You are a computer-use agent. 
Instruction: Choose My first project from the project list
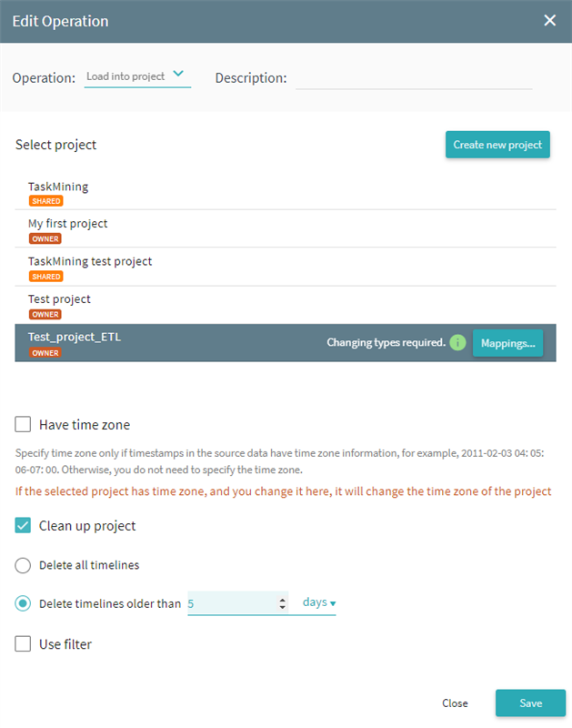(286, 229)
